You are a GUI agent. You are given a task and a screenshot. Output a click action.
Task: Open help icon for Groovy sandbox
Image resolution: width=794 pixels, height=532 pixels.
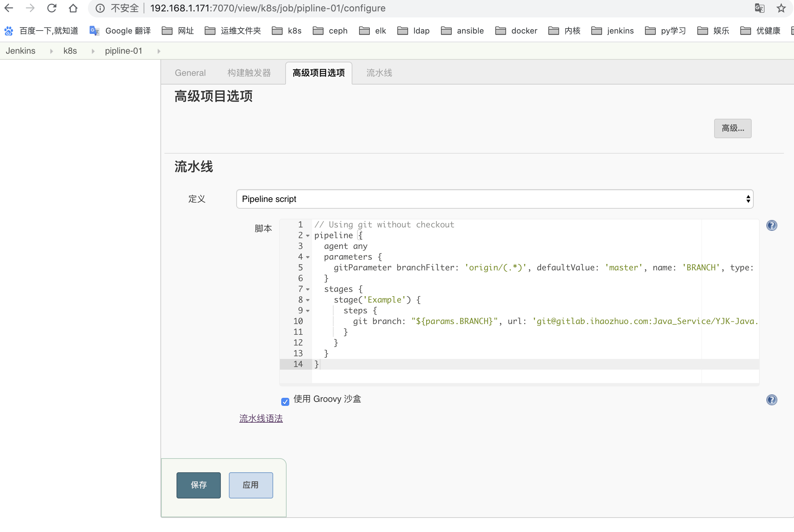coord(772,400)
